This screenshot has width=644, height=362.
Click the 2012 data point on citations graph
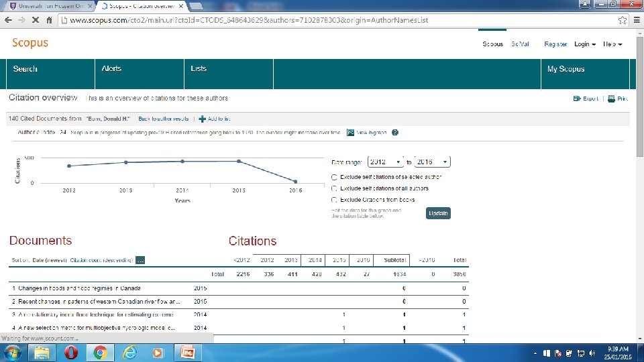click(69, 166)
